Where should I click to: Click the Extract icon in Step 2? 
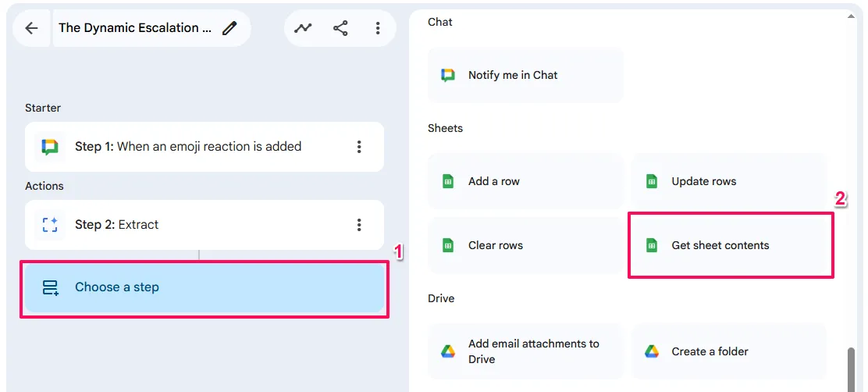click(x=50, y=225)
